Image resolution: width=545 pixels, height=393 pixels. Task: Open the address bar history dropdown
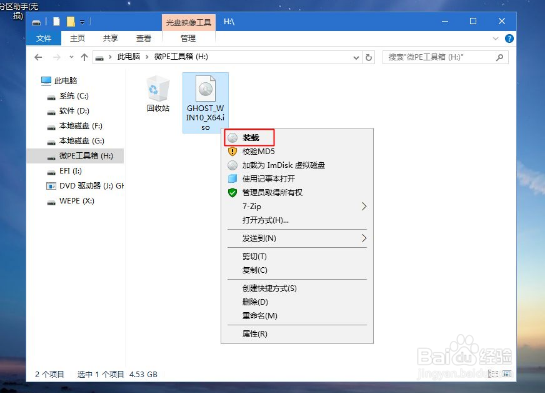click(x=356, y=58)
